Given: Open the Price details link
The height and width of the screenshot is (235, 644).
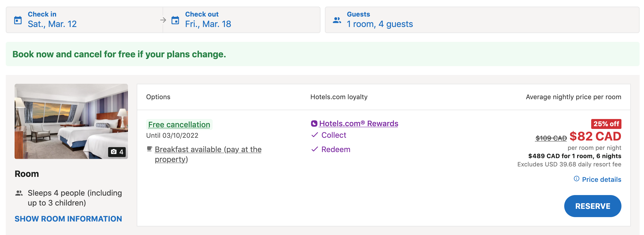Looking at the screenshot, I should pos(602,180).
